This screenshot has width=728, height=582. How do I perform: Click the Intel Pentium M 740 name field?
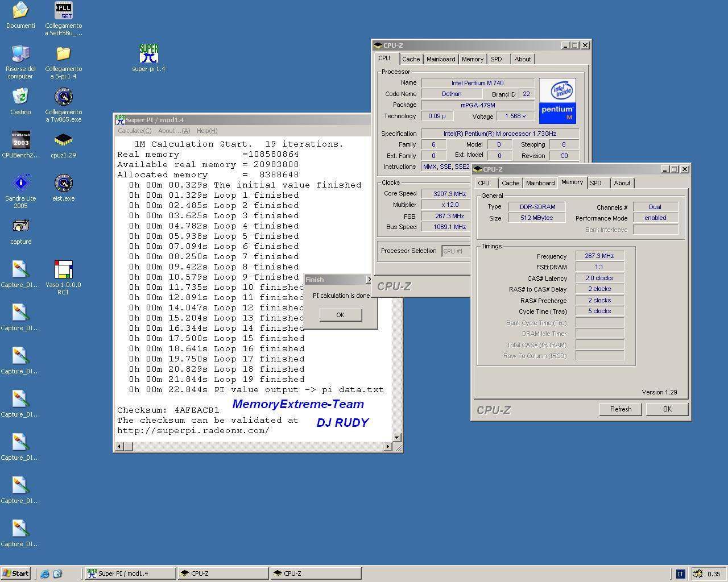click(x=478, y=83)
